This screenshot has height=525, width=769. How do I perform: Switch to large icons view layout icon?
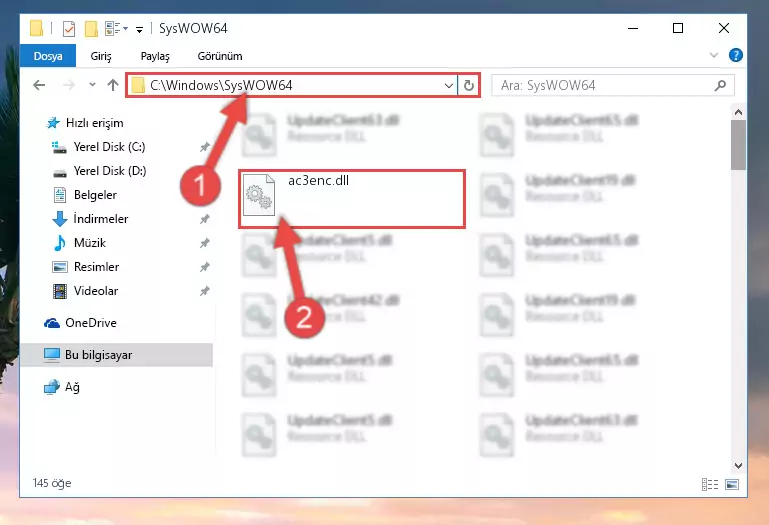pyautogui.click(x=732, y=484)
